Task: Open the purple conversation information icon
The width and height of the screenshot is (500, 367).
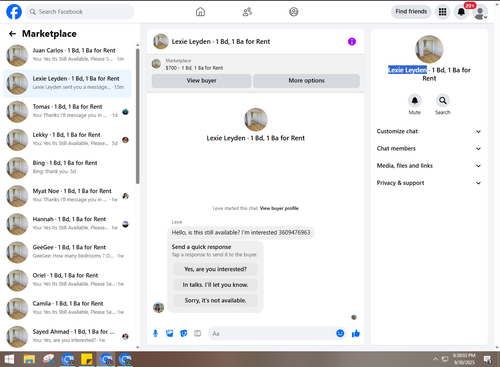Action: [x=352, y=42]
